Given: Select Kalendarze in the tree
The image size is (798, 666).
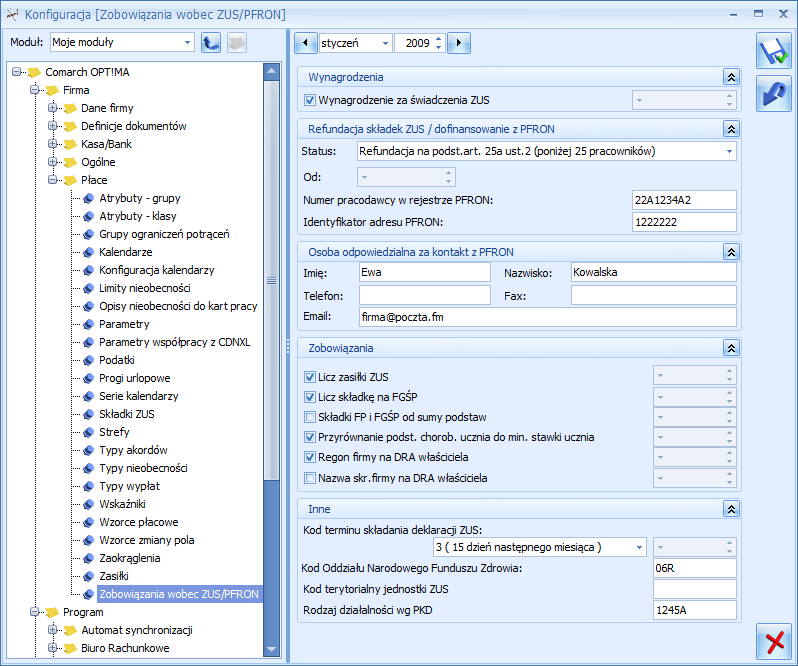Looking at the screenshot, I should point(125,252).
